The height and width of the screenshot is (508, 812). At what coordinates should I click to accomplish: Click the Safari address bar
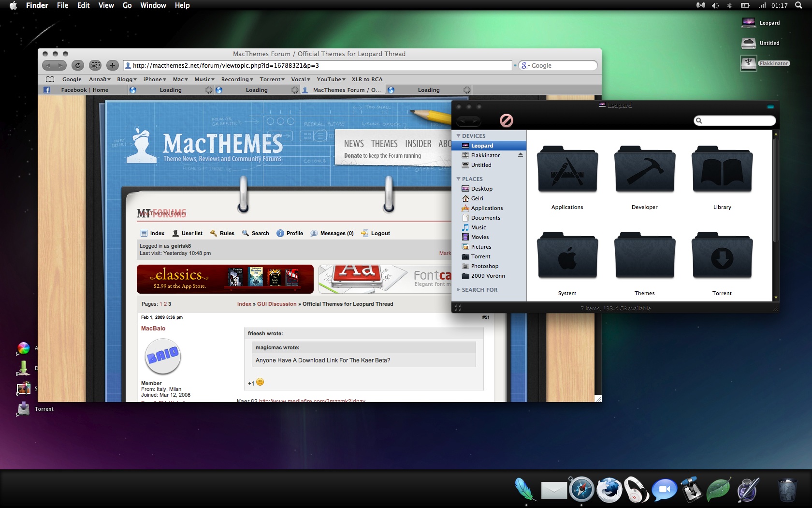pyautogui.click(x=318, y=65)
